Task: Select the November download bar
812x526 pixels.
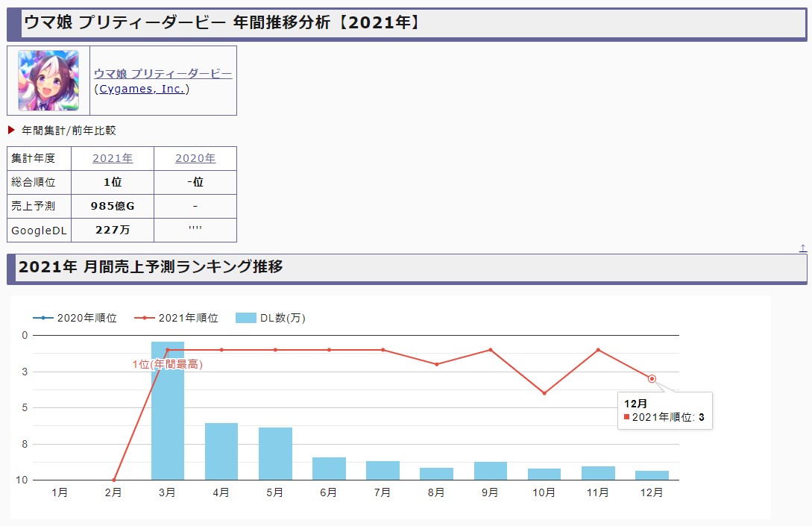Action: click(598, 473)
